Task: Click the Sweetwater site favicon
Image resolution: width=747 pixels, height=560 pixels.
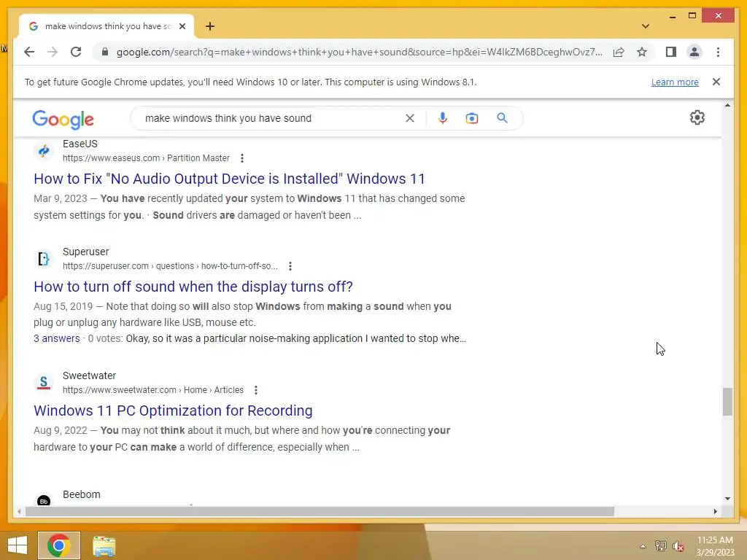Action: click(x=43, y=383)
